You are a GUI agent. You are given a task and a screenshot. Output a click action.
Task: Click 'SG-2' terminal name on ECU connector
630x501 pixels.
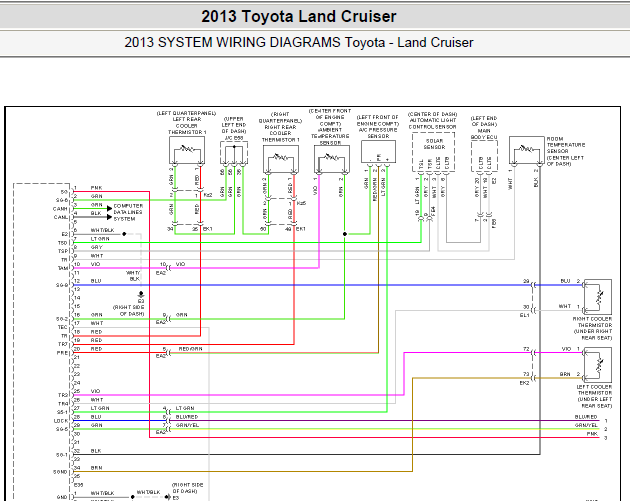pos(62,319)
